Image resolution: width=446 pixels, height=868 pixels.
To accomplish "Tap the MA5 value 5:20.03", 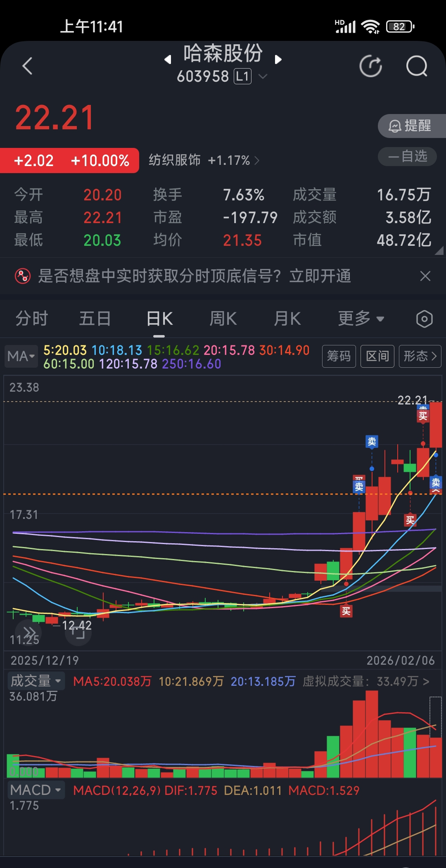I will [65, 350].
